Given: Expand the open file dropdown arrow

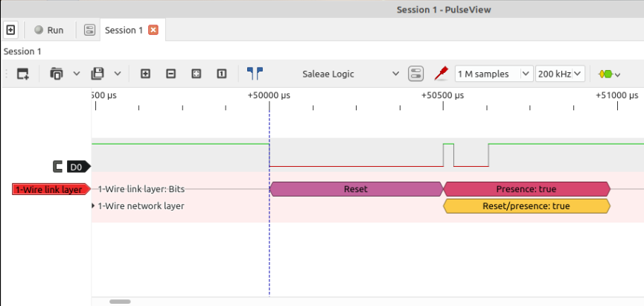Looking at the screenshot, I should tap(77, 74).
